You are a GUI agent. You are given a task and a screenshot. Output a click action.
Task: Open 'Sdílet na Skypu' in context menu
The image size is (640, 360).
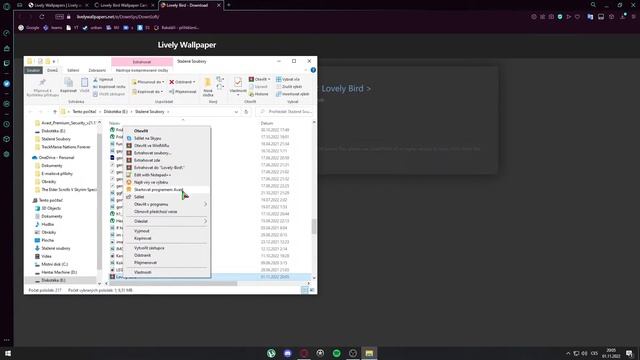pyautogui.click(x=147, y=138)
